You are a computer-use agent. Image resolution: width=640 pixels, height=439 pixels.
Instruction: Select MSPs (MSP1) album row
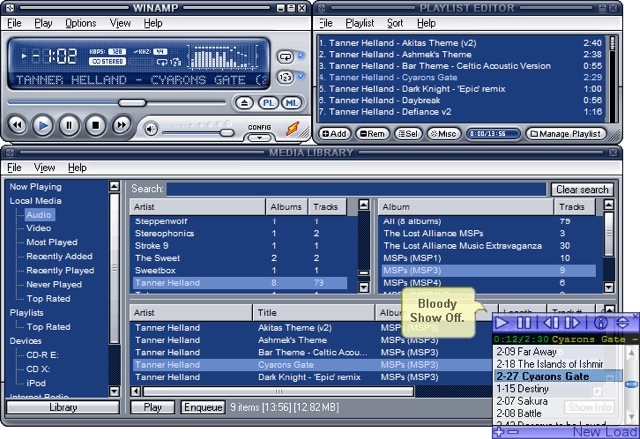[x=489, y=258]
